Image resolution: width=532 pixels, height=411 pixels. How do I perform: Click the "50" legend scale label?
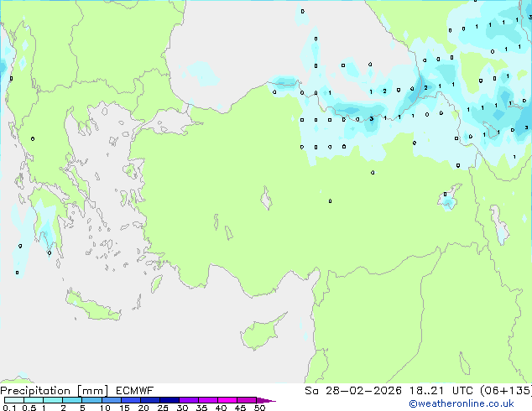pyautogui.click(x=259, y=408)
